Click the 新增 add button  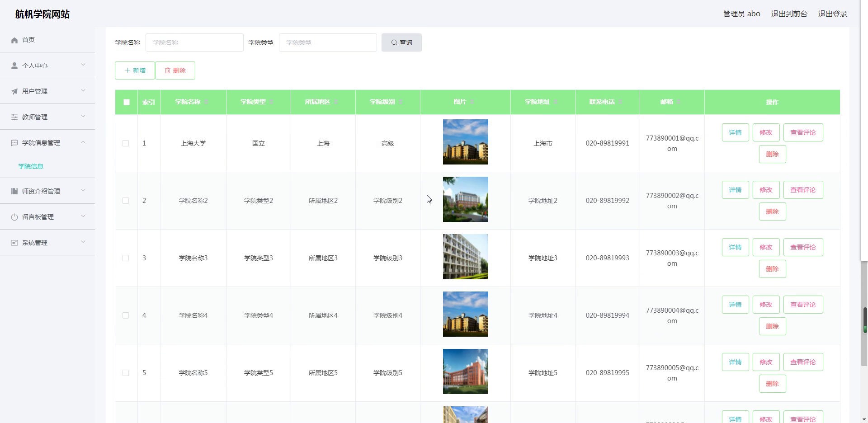pyautogui.click(x=135, y=70)
